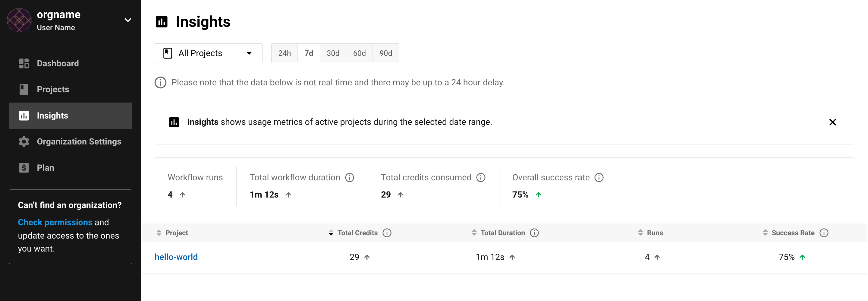Click the trend arrow beside Workflow runs 4
This screenshot has width=868, height=301.
182,195
